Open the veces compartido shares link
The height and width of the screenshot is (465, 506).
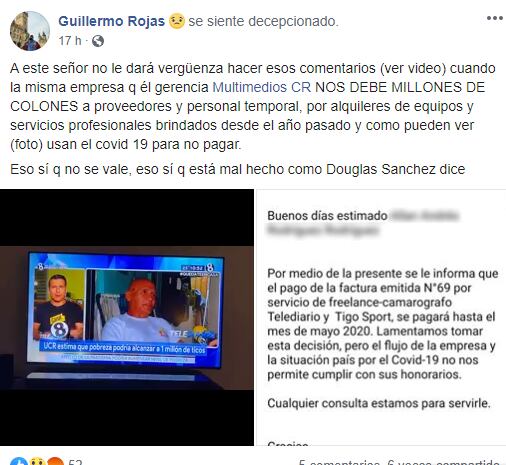click(444, 462)
